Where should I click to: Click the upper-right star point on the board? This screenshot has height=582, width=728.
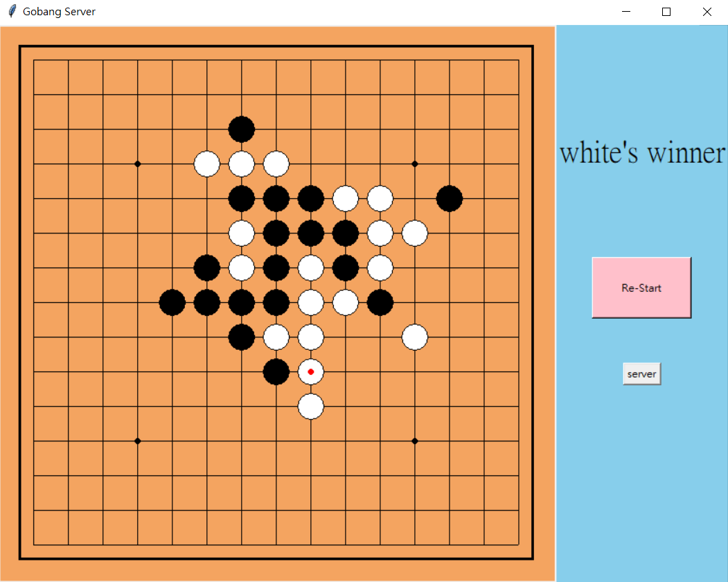[414, 164]
